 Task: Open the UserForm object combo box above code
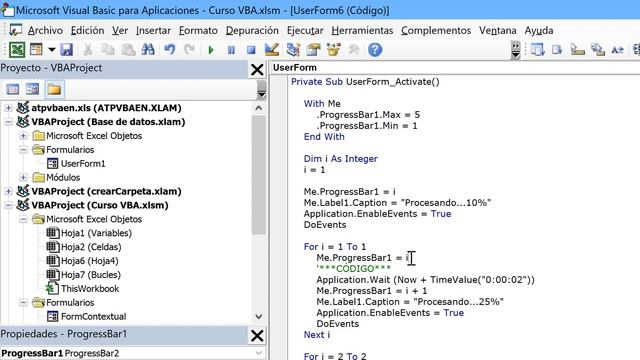454,68
